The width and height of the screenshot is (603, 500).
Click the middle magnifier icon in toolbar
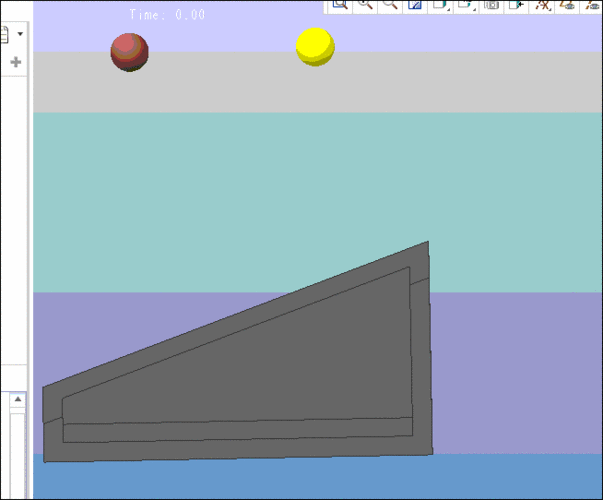[x=365, y=5]
